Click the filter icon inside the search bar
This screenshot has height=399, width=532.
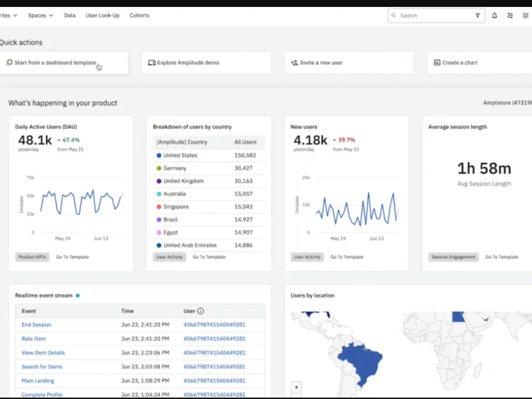pos(478,15)
